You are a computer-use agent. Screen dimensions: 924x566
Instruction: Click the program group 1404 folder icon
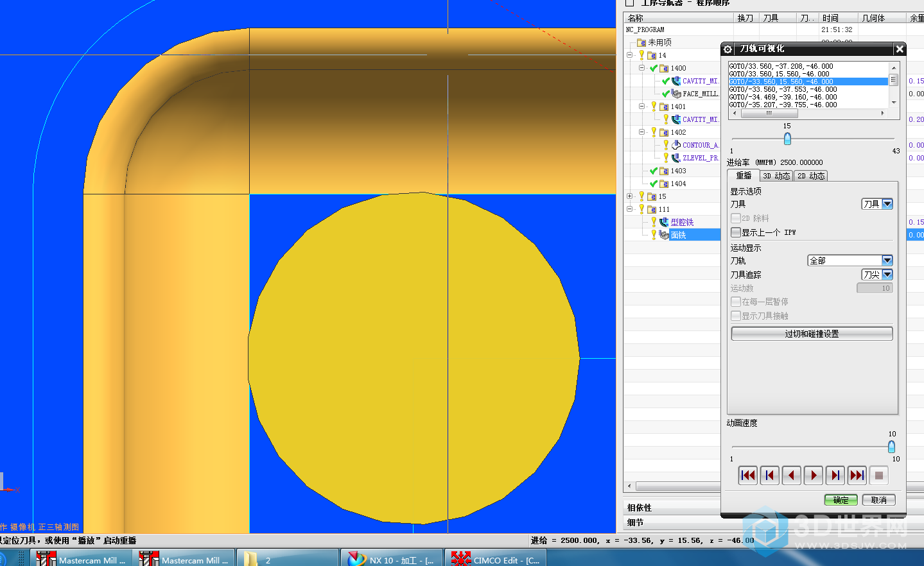point(664,184)
